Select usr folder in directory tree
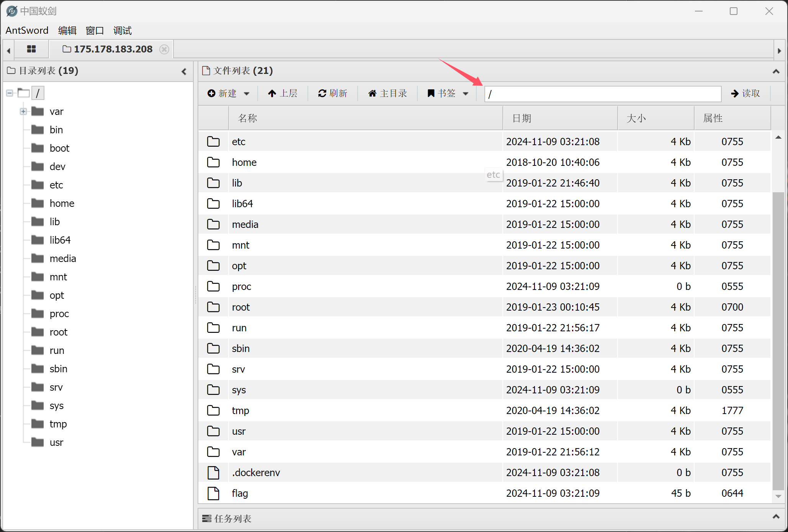The image size is (788, 532). 56,442
